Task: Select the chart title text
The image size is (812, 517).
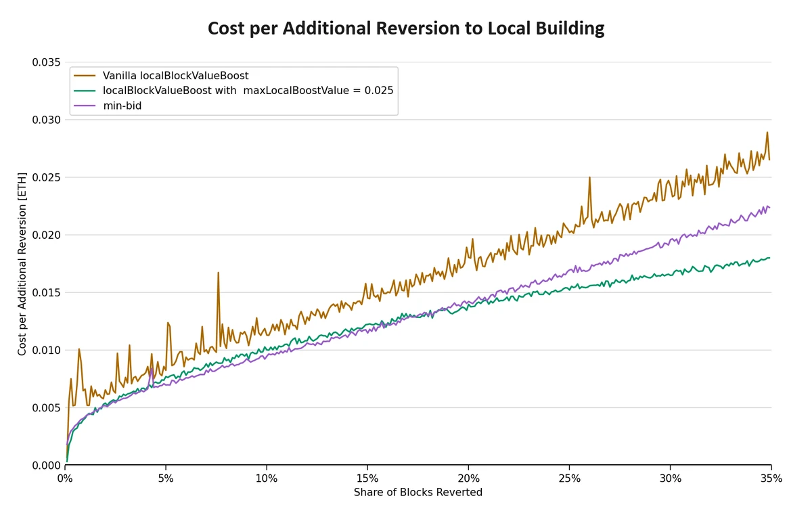Action: tap(406, 28)
